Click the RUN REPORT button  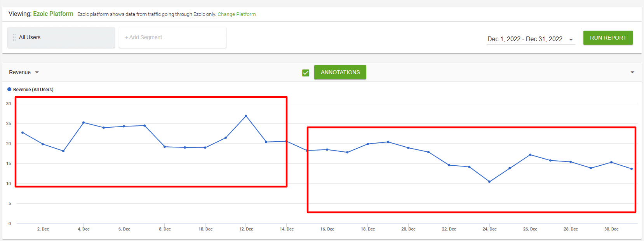608,38
